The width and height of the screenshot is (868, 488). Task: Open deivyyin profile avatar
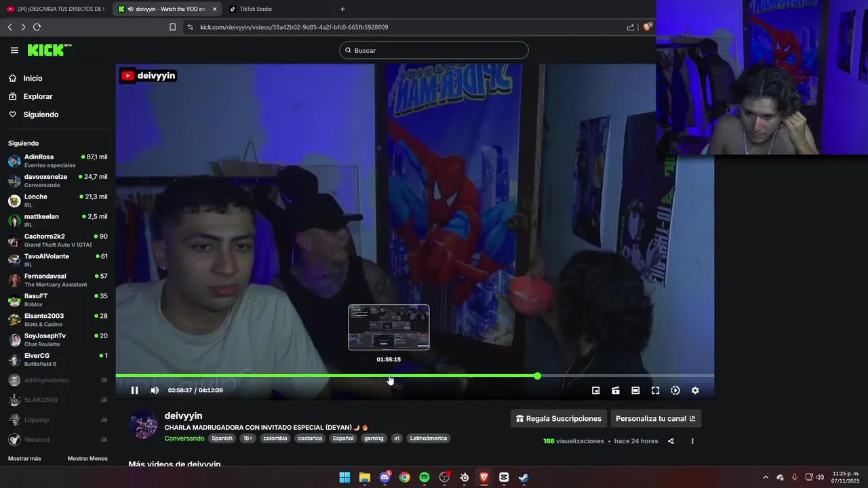click(143, 425)
